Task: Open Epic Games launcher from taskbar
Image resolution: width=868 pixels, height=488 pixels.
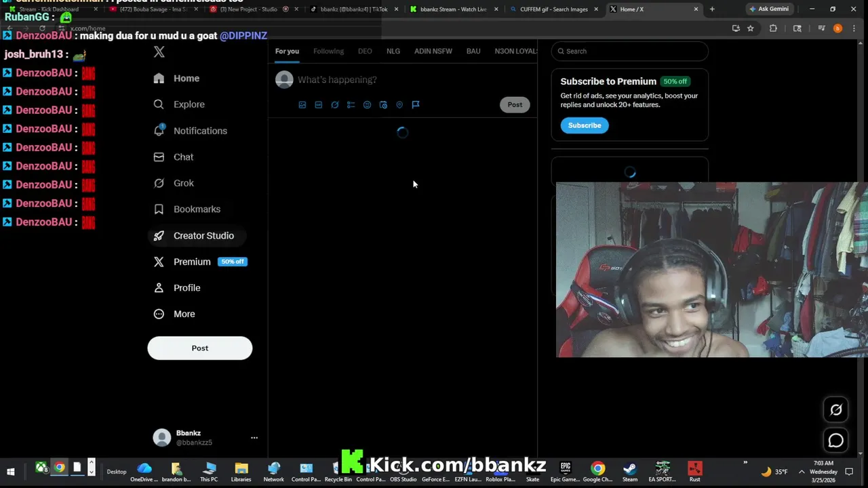Action: tap(565, 471)
